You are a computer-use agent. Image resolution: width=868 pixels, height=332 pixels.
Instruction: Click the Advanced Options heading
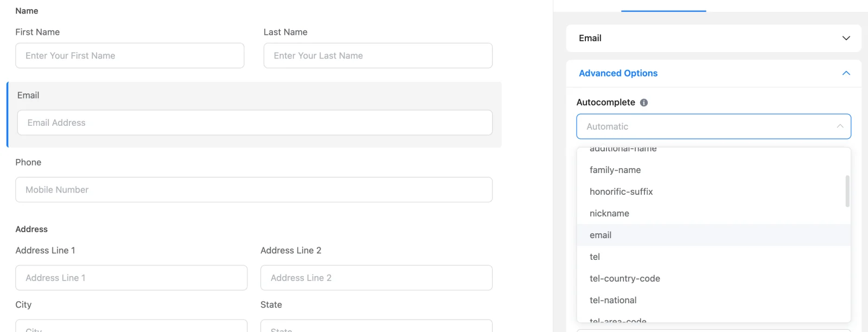coord(618,73)
